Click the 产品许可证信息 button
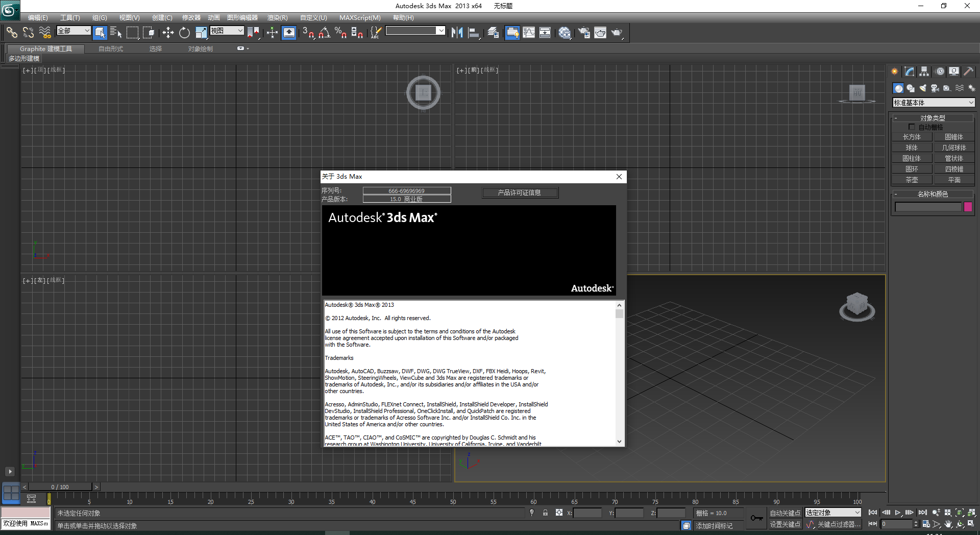This screenshot has height=535, width=980. [520, 192]
